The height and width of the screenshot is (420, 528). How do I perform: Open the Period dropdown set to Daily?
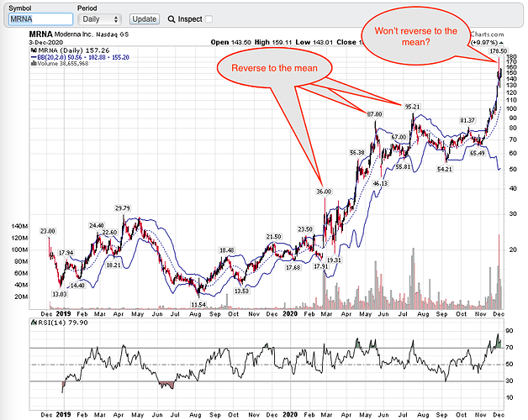pos(99,19)
